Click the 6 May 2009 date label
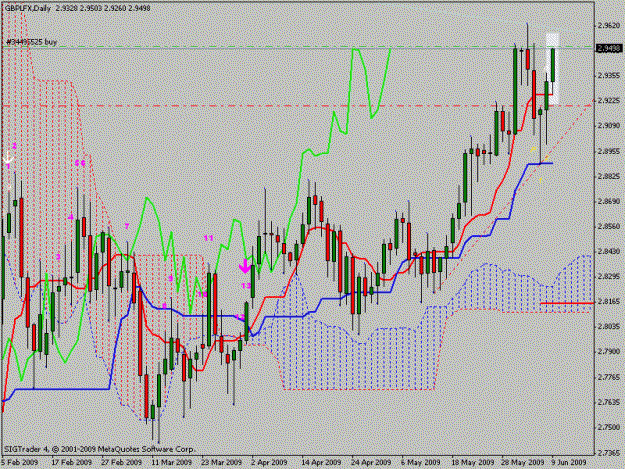This screenshot has height=469, width=625. 421,463
